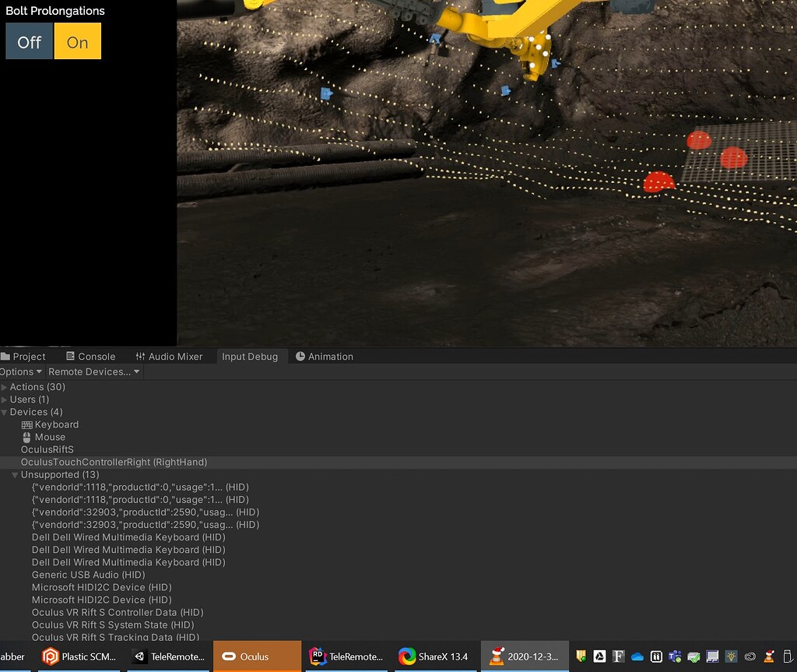Collapse the Unsupported (13) group

[x=14, y=474]
